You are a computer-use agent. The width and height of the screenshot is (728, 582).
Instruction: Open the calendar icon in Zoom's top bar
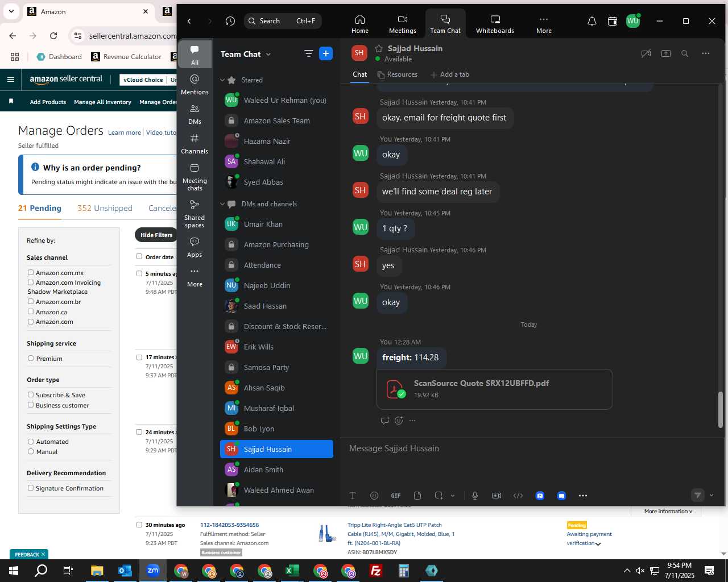click(x=613, y=21)
